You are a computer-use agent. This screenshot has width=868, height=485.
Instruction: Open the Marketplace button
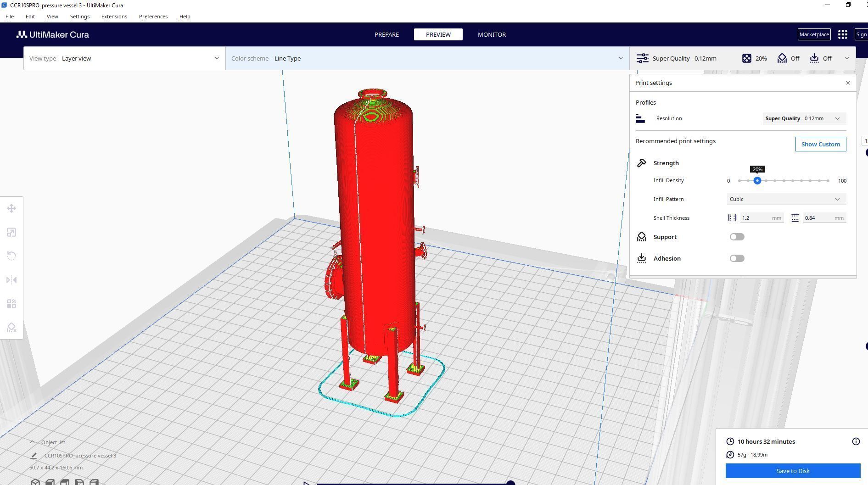(814, 34)
